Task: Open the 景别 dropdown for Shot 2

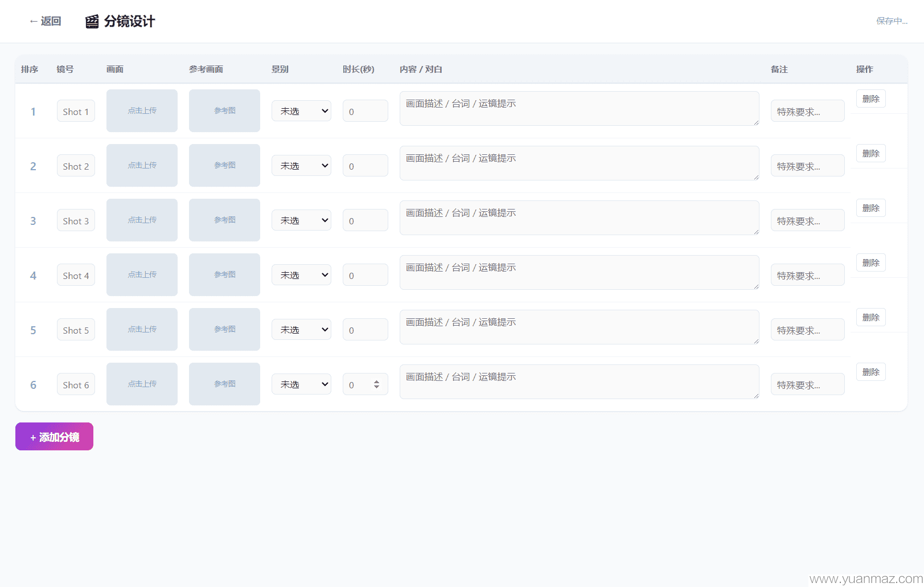Action: click(x=301, y=166)
